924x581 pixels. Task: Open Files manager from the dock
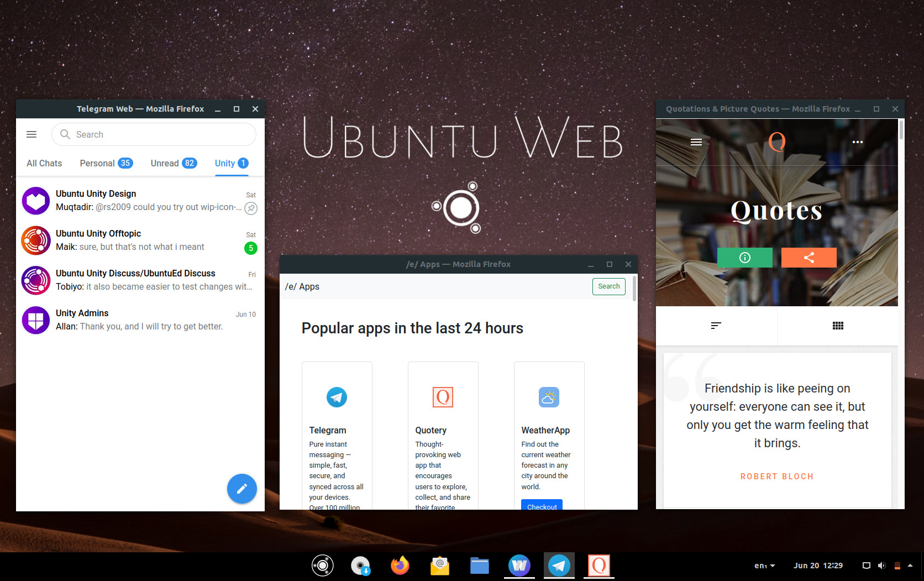pyautogui.click(x=480, y=566)
